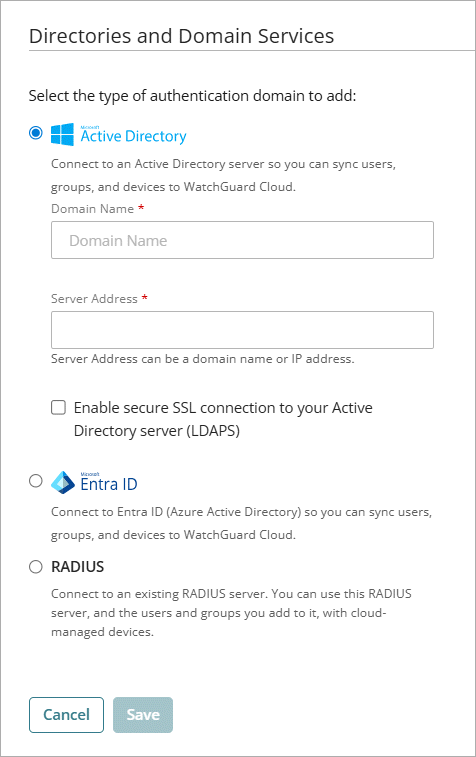Screen dimensions: 476x757
Task: Click the Directories and Domain Services heading
Action: click(x=182, y=36)
